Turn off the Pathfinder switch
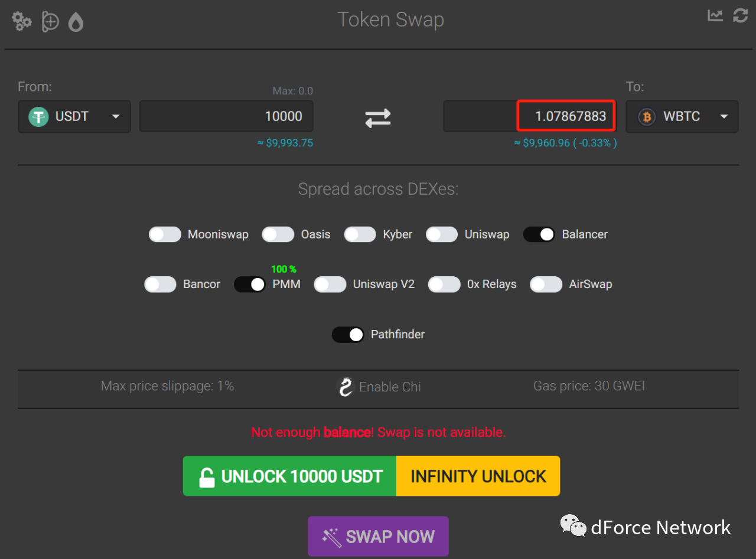This screenshot has height=559, width=756. click(x=348, y=335)
